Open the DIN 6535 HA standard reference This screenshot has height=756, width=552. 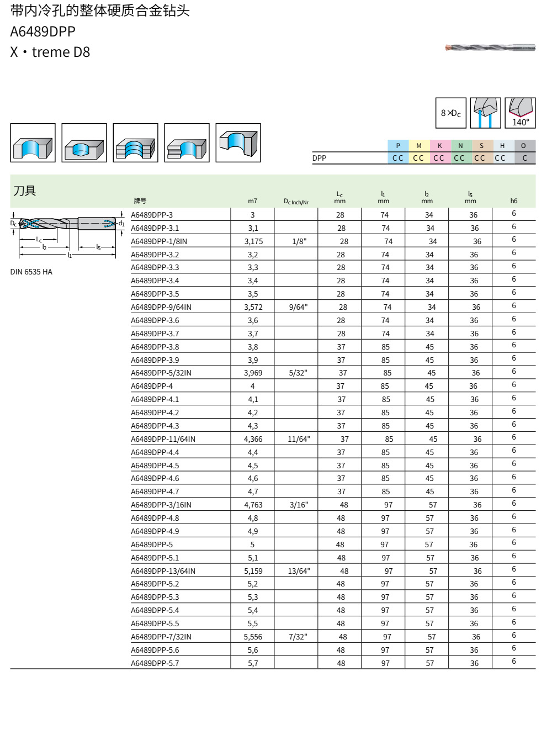pyautogui.click(x=30, y=271)
